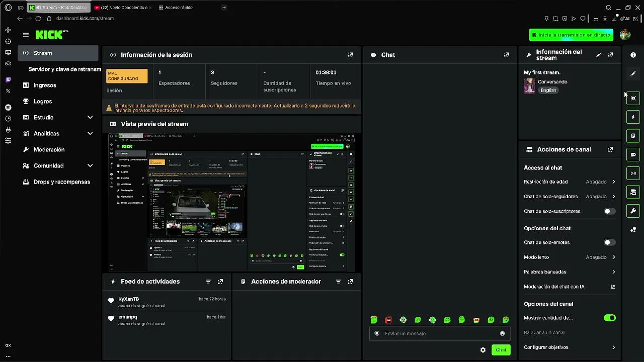644x362 pixels.
Task: Edit stream info with the pencil in panel header
Action: click(x=598, y=55)
